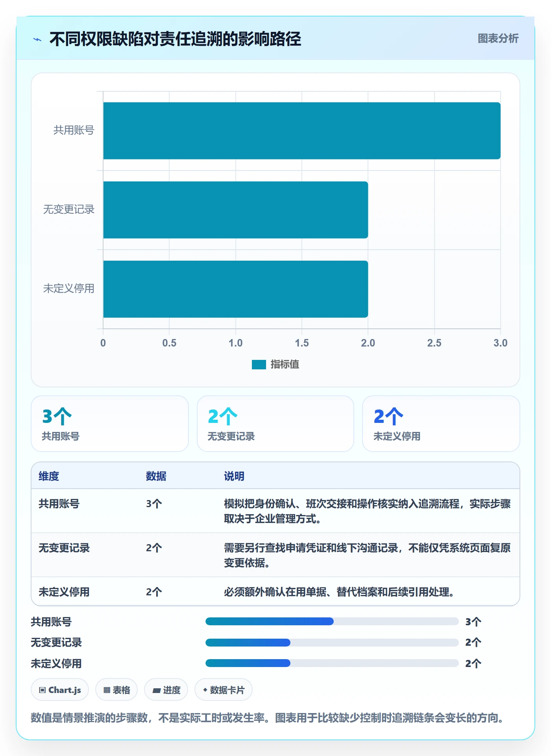551x756 pixels.
Task: Click the grid icon in 表格 chip
Action: pos(107,690)
